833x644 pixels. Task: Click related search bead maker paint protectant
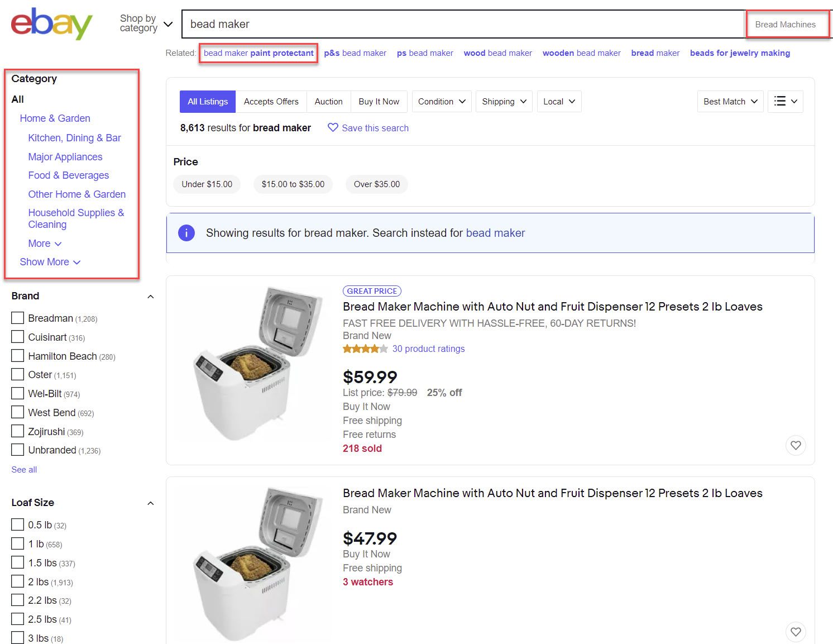click(258, 53)
